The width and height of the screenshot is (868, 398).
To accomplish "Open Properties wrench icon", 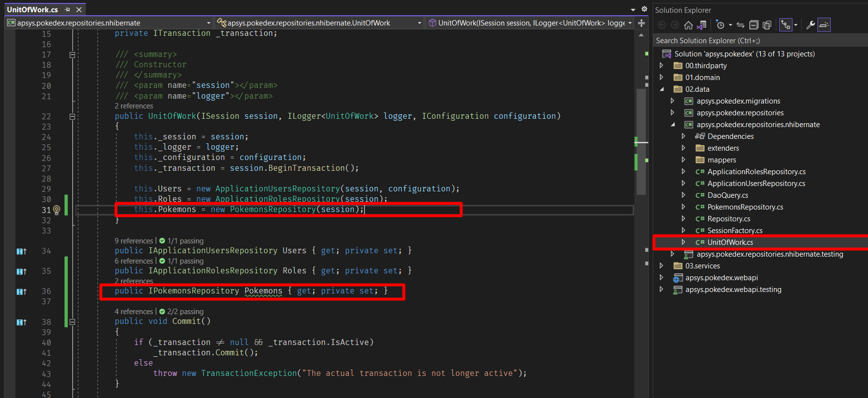I will (x=810, y=25).
